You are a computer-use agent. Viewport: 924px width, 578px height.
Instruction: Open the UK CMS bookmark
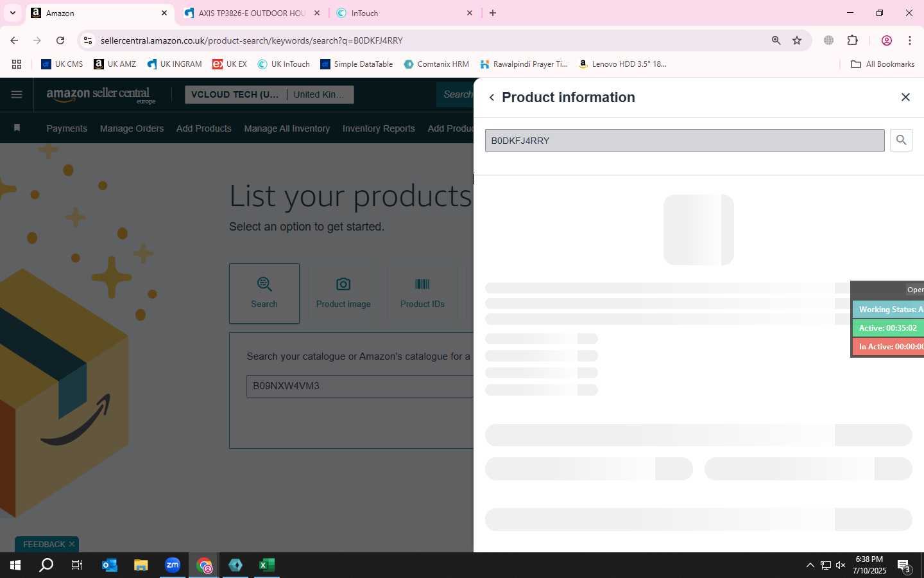(x=62, y=64)
